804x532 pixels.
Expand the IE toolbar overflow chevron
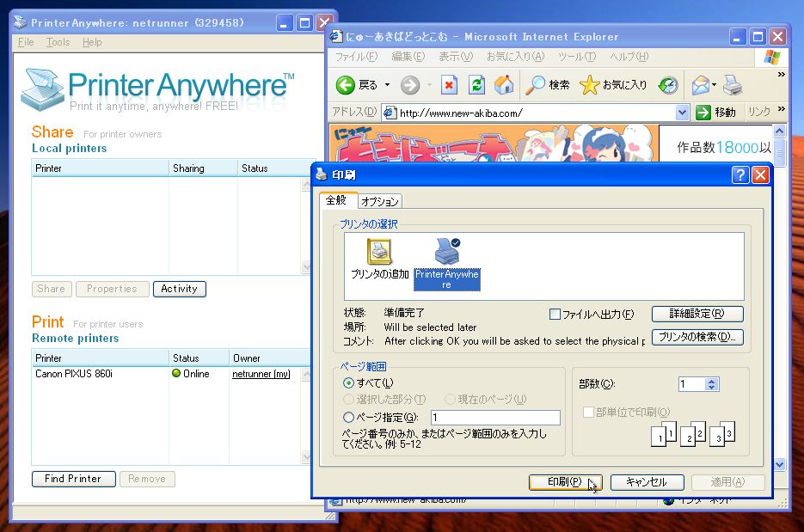pyautogui.click(x=781, y=75)
